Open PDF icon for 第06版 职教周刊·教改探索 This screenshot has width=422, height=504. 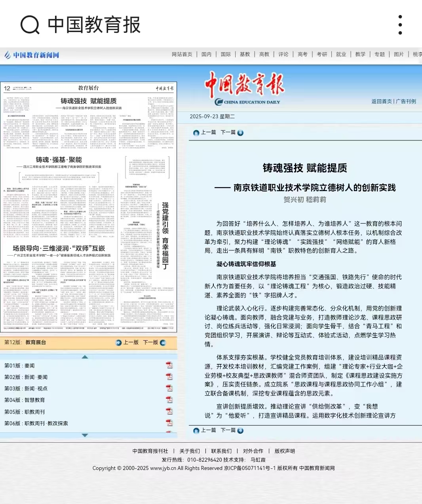[x=169, y=423]
